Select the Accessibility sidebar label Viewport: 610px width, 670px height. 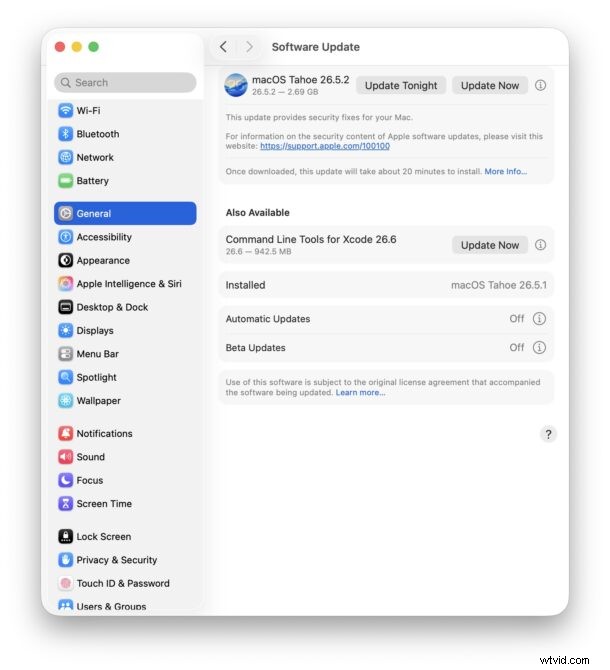point(104,238)
